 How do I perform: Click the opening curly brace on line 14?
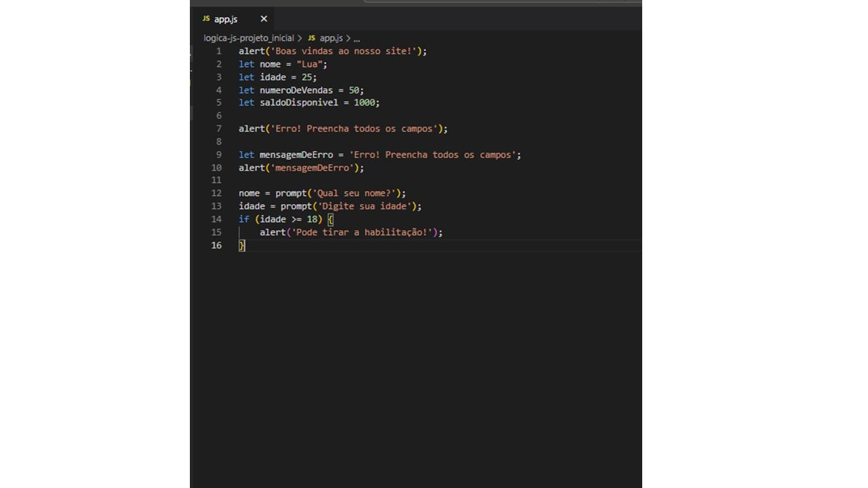[330, 219]
